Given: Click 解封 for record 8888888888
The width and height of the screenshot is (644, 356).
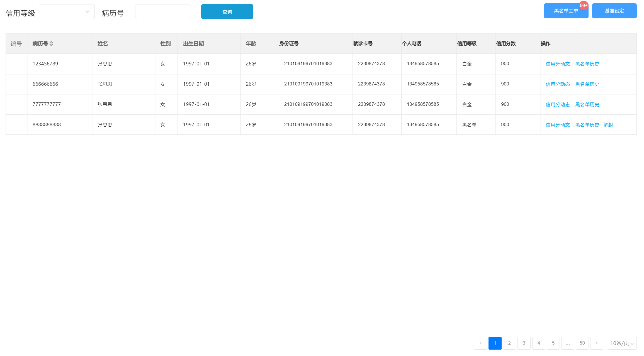Looking at the screenshot, I should tap(608, 125).
